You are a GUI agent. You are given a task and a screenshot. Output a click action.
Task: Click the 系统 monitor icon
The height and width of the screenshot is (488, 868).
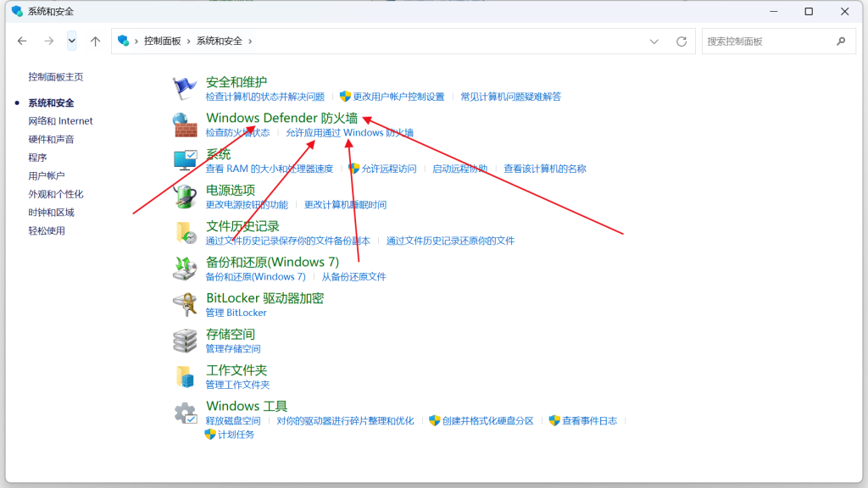pos(184,160)
